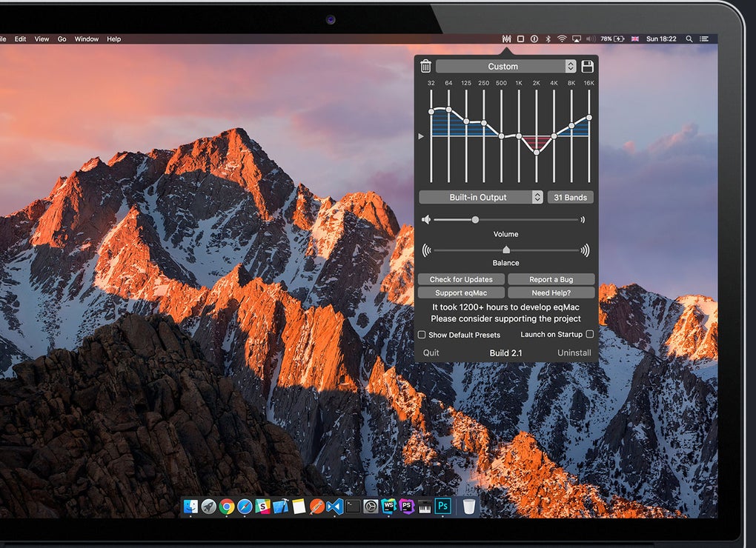Click the Volume slider knob
Screen dimensions: 756x548
pos(475,220)
